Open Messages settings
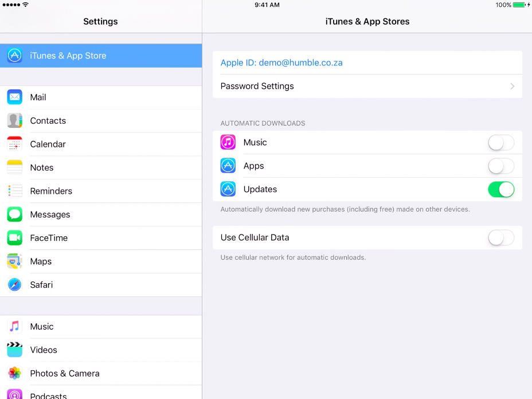The height and width of the screenshot is (399, 532). 101,214
